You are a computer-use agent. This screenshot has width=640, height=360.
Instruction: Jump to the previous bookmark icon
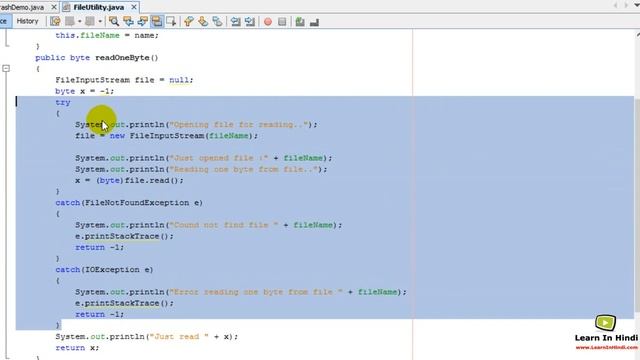click(x=189, y=22)
